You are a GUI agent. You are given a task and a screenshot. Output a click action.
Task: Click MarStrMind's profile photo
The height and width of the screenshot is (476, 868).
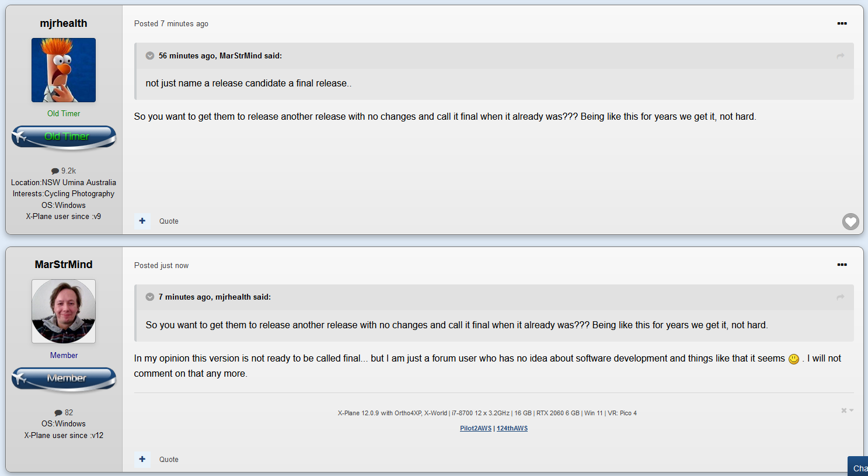click(64, 311)
